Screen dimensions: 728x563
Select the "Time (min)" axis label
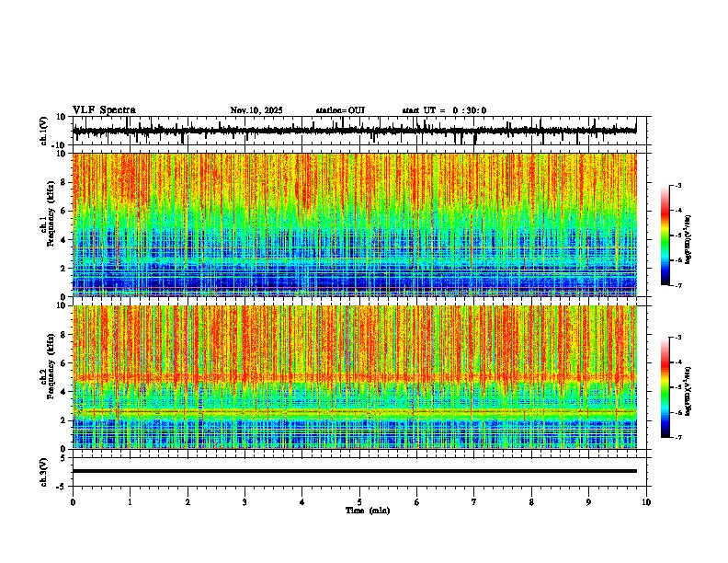(368, 511)
